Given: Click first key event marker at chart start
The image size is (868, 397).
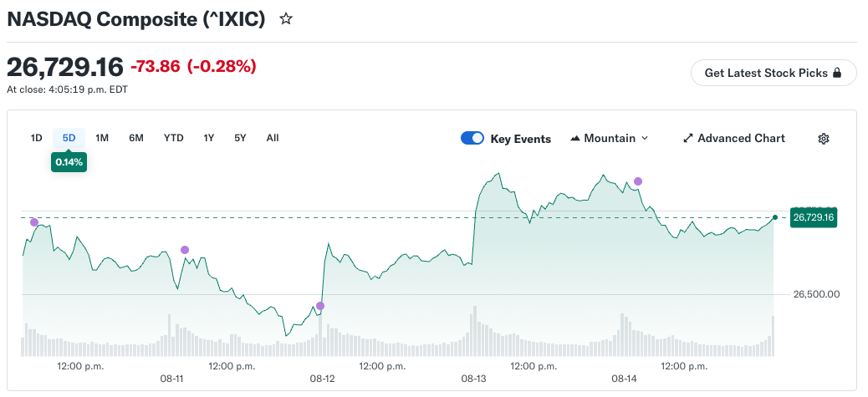Looking at the screenshot, I should [x=34, y=222].
